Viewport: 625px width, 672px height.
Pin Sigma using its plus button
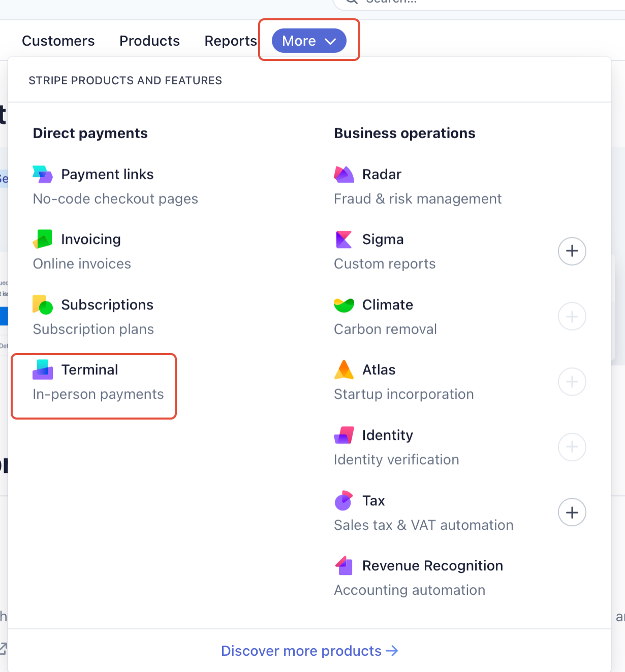[572, 251]
